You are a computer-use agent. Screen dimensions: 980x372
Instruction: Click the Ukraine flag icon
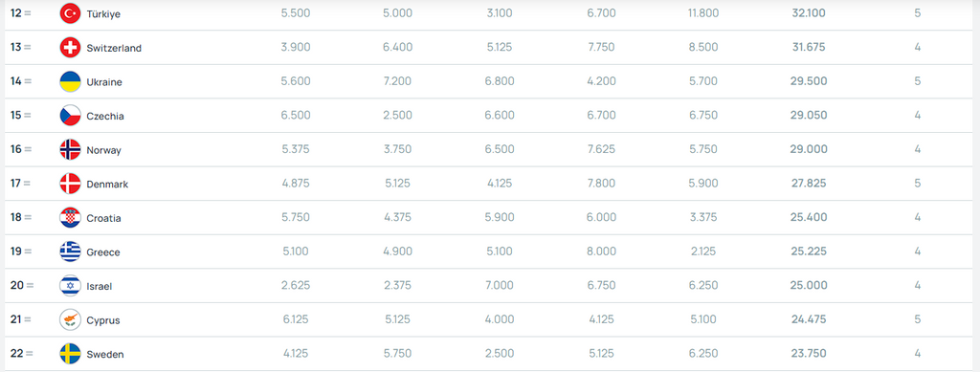pos(70,82)
